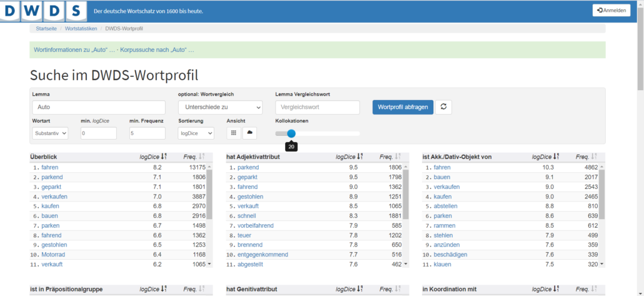Open 'brennend' adjective entry
The height and width of the screenshot is (296, 644).
pyautogui.click(x=249, y=245)
